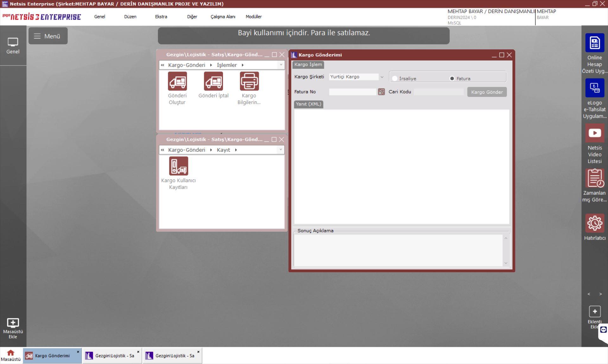Click the Fatura No input field
The height and width of the screenshot is (364, 608).
(353, 92)
